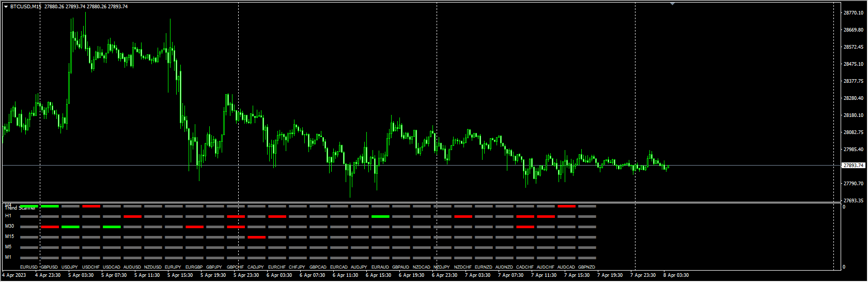Viewport: 868px width, 282px height.
Task: Click the chart shift triangle marker at top
Action: (x=672, y=4)
